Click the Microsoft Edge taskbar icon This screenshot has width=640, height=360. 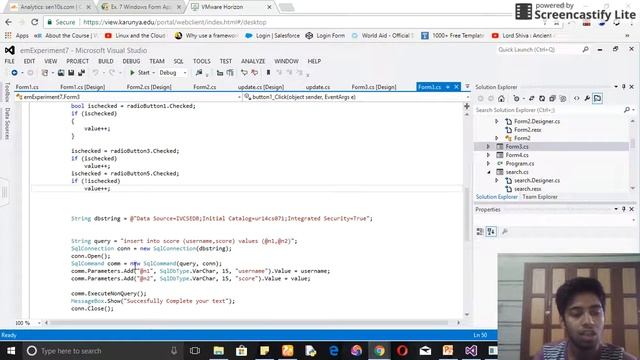pos(333,351)
